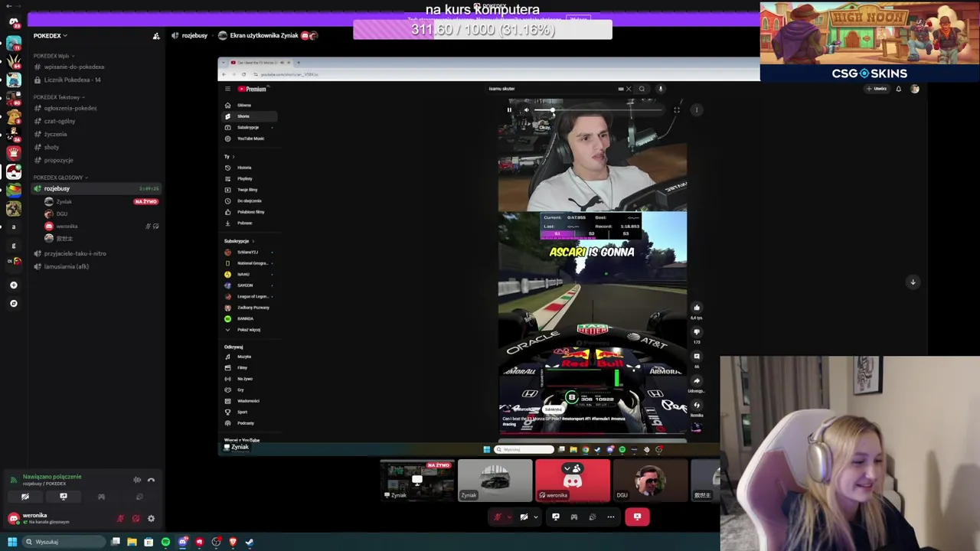
Task: Disconnect from voice via the phone icon
Action: [151, 480]
